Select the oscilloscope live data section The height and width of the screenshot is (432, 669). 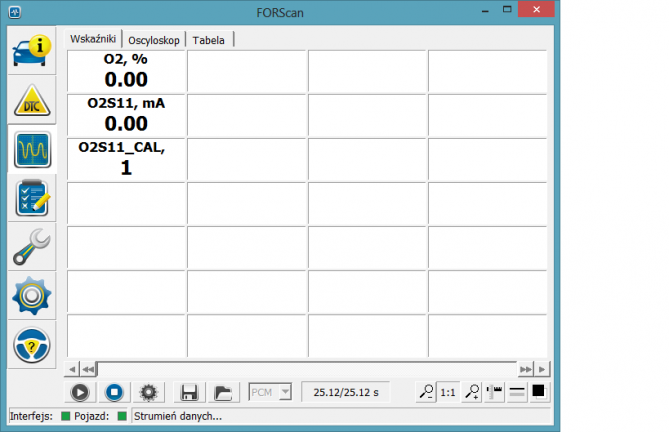[33, 150]
